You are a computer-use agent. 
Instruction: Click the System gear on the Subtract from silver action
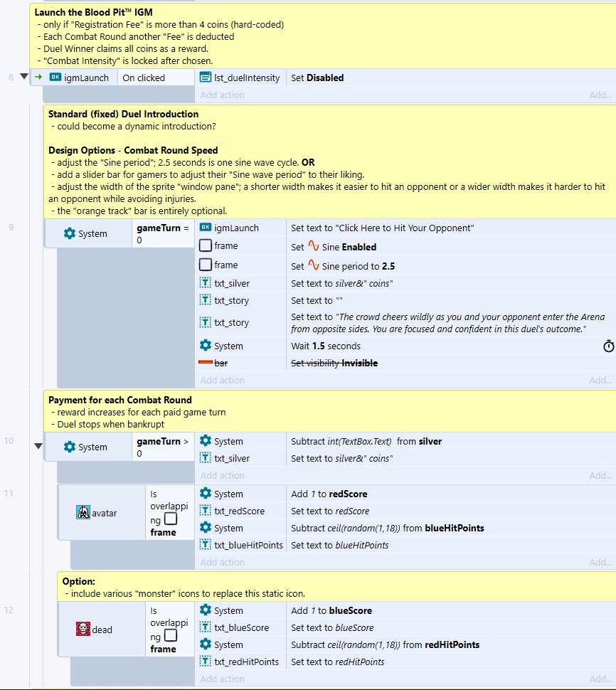point(206,440)
